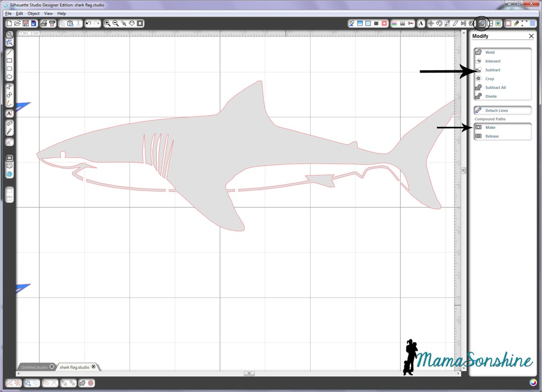Click Subtract in the Modify panel
The width and height of the screenshot is (542, 392).
[x=492, y=70]
